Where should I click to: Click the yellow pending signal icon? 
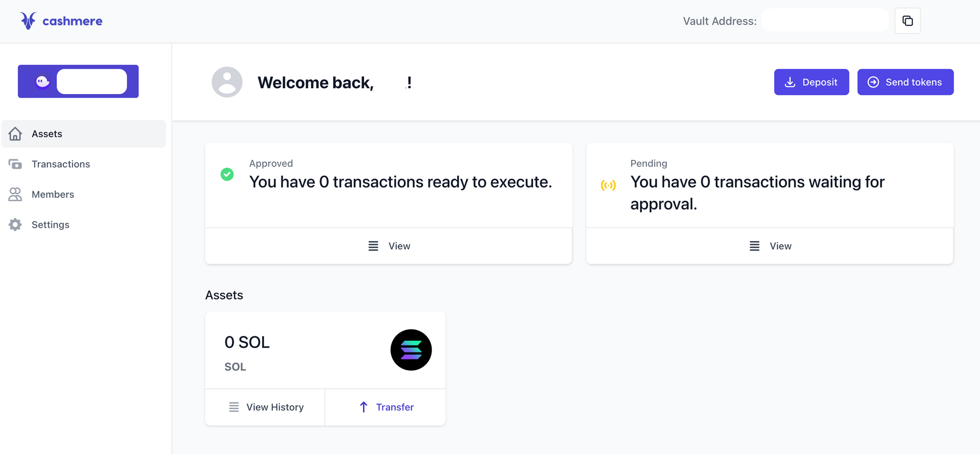pyautogui.click(x=608, y=185)
